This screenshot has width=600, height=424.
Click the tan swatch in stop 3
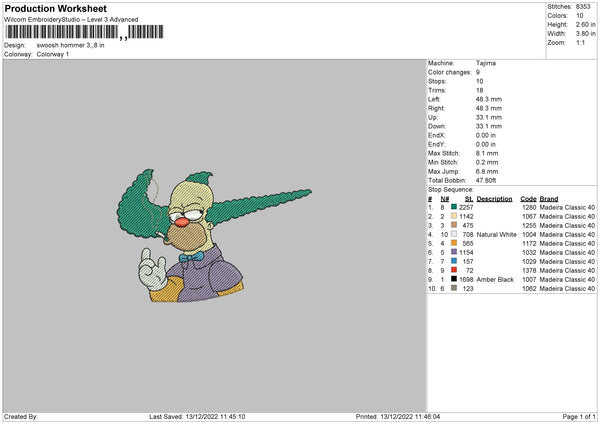click(454, 225)
